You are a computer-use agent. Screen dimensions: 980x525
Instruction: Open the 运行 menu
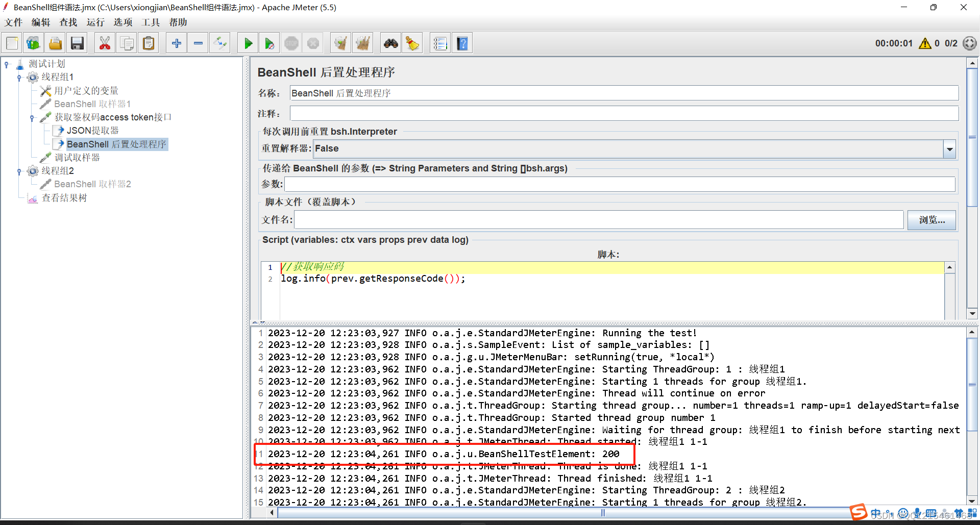pos(95,22)
